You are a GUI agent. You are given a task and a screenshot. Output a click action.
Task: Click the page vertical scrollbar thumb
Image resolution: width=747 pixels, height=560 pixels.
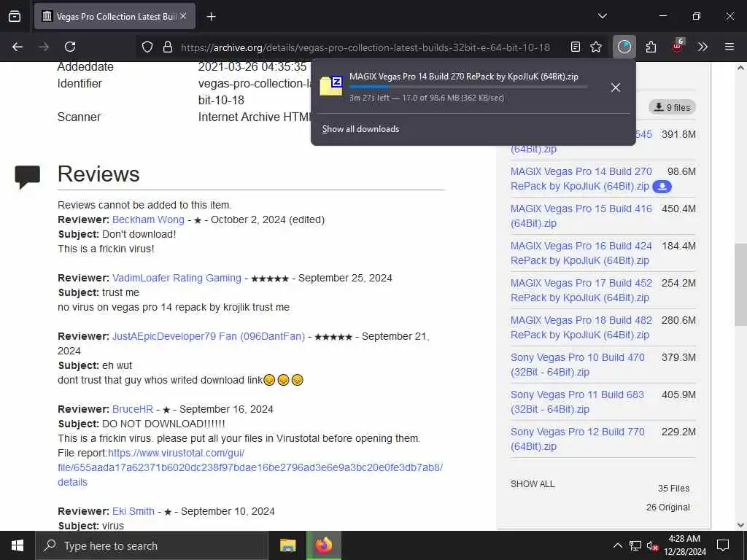pyautogui.click(x=740, y=285)
